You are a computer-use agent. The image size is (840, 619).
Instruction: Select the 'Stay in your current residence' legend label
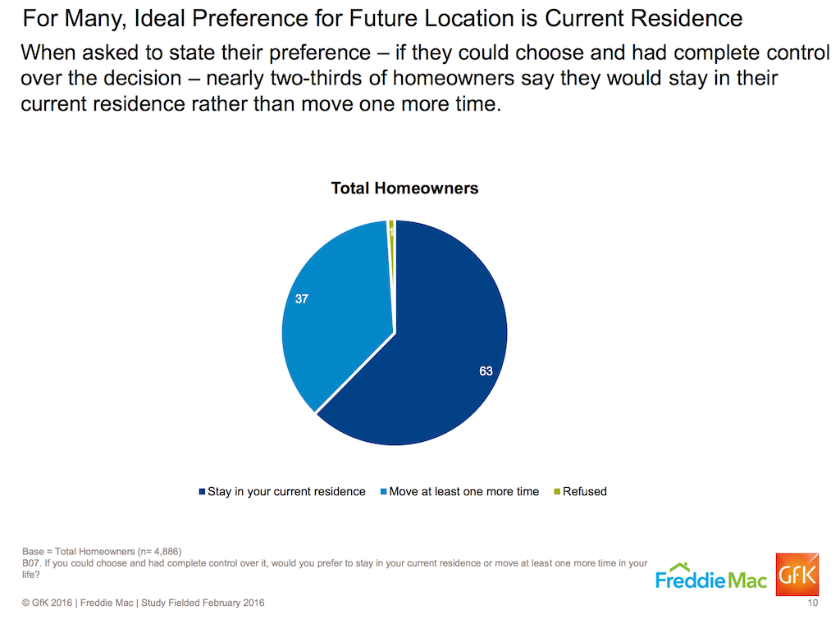286,492
